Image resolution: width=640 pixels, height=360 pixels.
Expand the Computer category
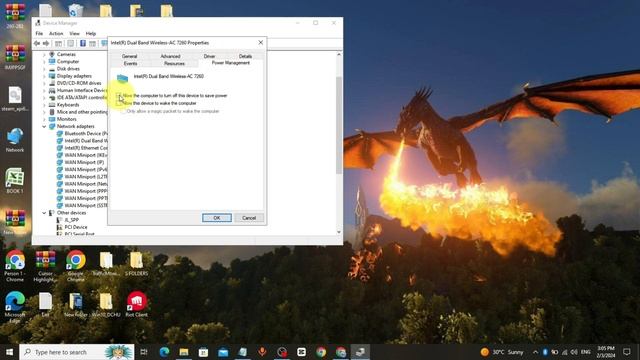(44, 62)
